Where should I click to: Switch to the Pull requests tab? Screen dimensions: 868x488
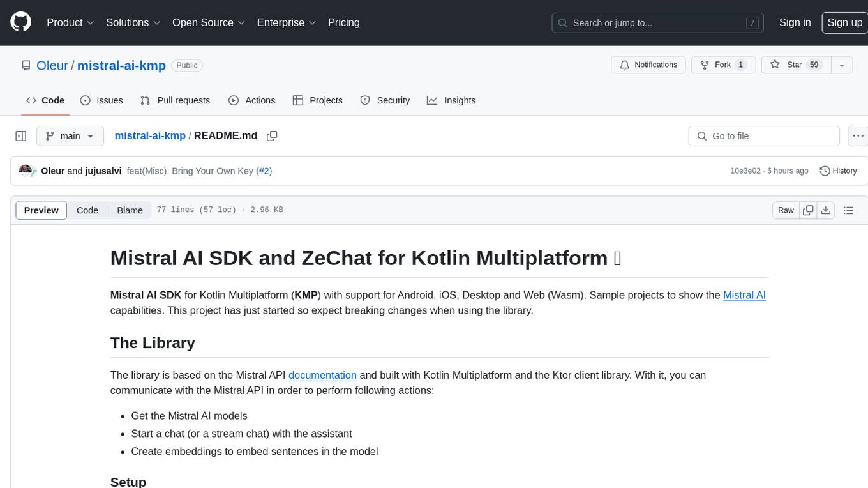(175, 100)
